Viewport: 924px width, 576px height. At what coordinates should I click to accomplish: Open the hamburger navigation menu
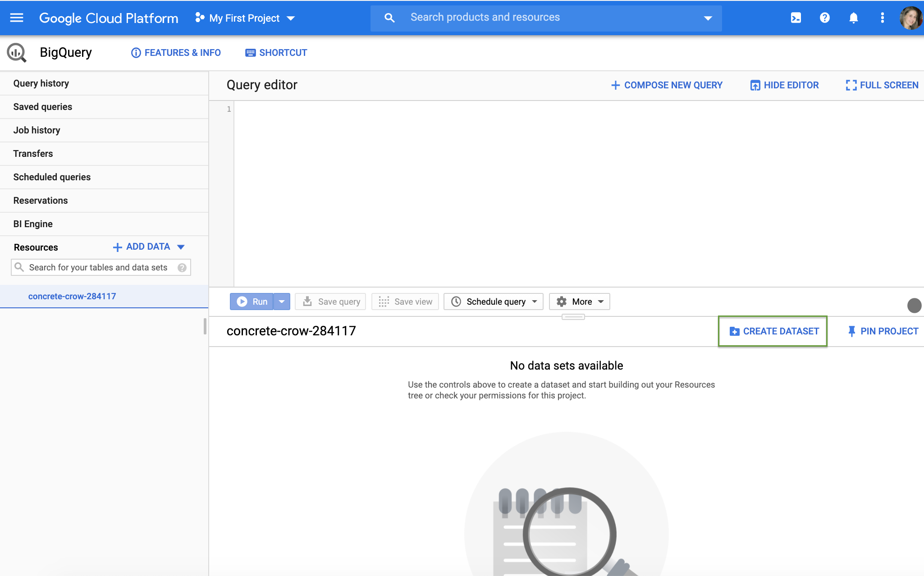(17, 18)
